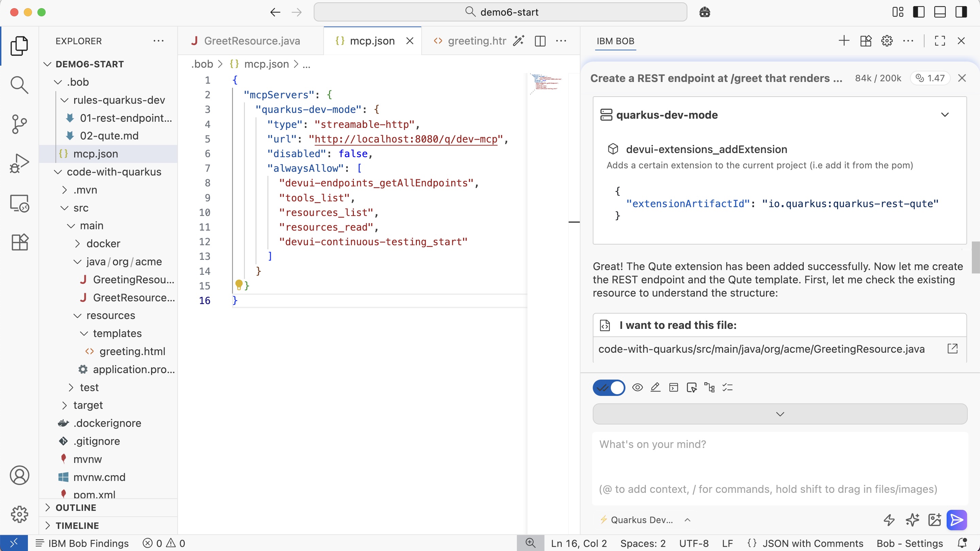Toggle the pencil edit-approval icon
Screen dimensions: 980x551
pos(655,387)
